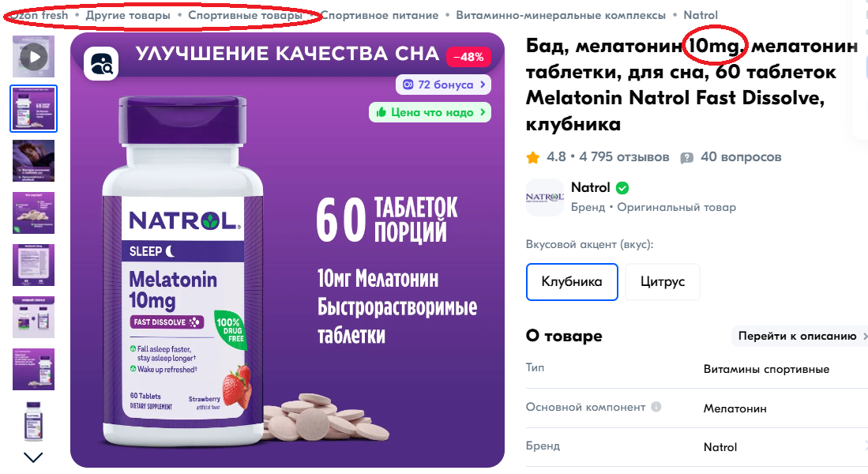Select the standalone bottle thumbnail
Screen dimensions: 868x474
(x=34, y=421)
